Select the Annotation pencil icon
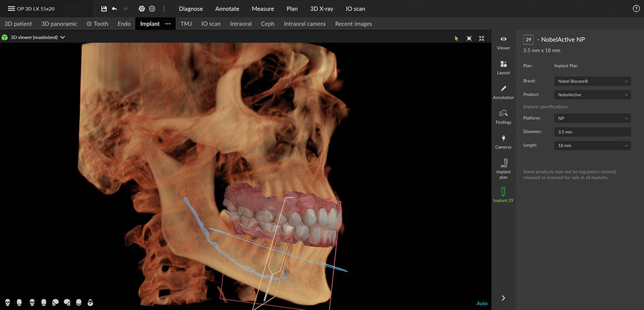644x310 pixels. [503, 92]
